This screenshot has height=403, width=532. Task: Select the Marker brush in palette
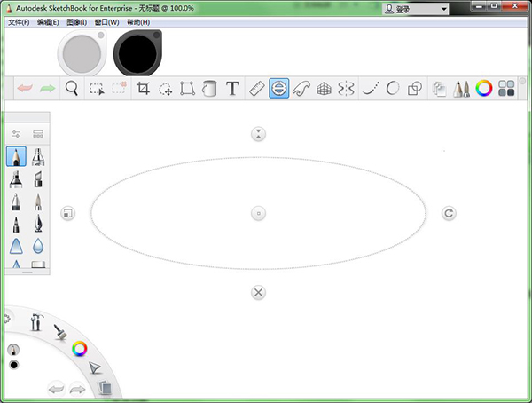click(16, 179)
